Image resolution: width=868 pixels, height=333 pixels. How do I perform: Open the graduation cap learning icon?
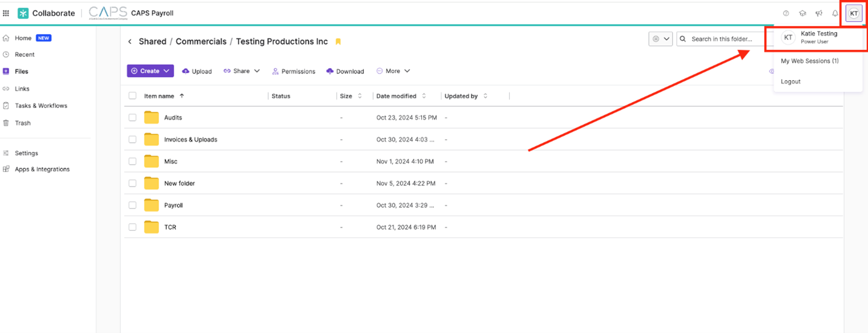[x=802, y=13]
